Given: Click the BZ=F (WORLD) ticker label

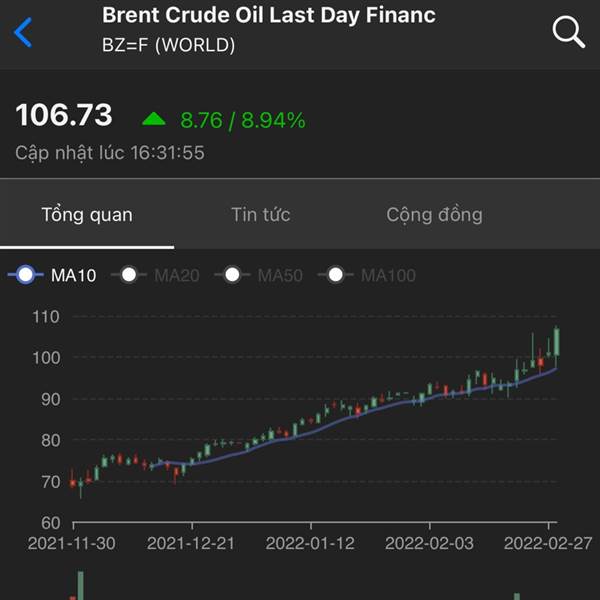Looking at the screenshot, I should tap(168, 45).
